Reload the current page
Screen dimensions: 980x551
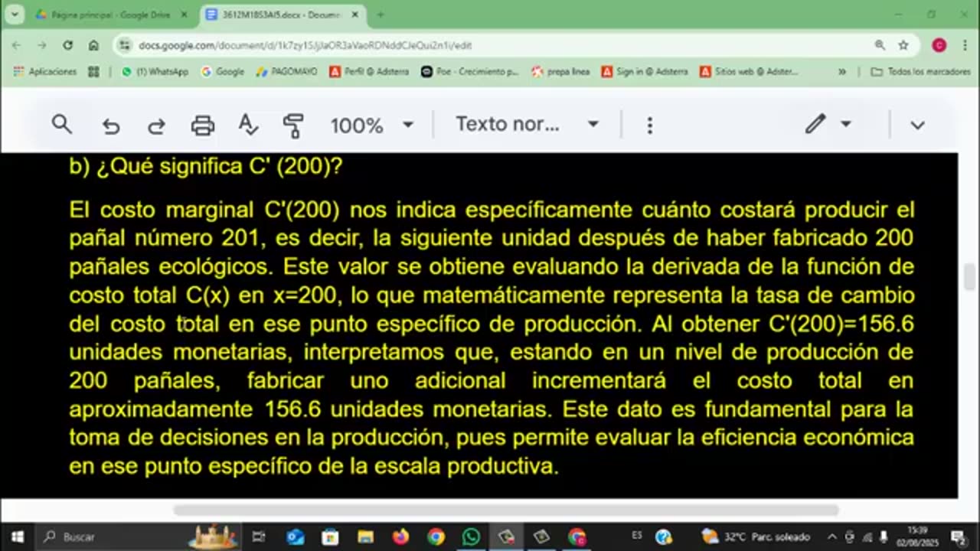pyautogui.click(x=67, y=45)
